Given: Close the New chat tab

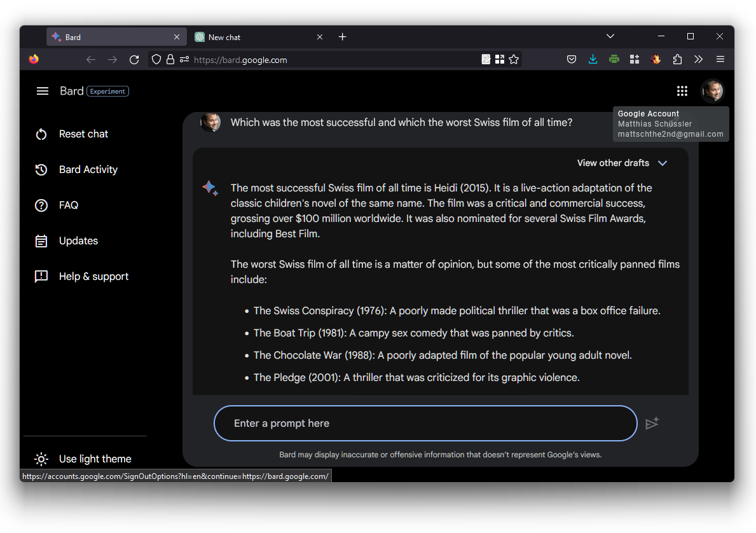Looking at the screenshot, I should click(320, 37).
